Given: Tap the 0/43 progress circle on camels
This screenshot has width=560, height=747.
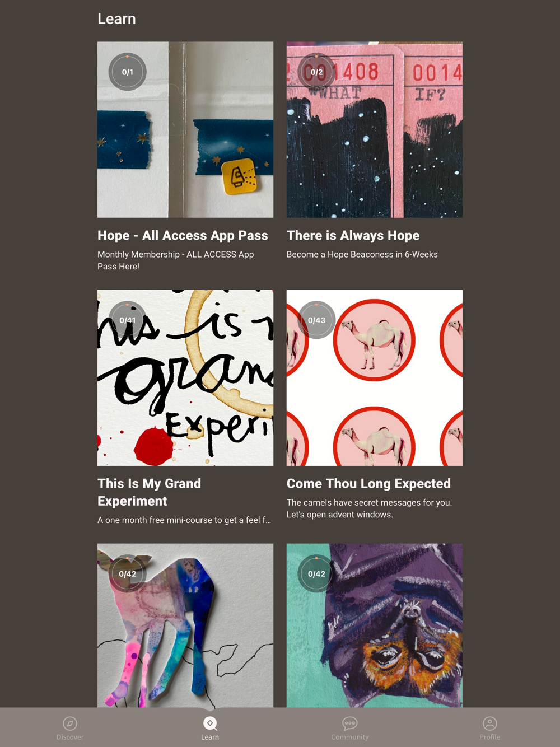Looking at the screenshot, I should (316, 320).
